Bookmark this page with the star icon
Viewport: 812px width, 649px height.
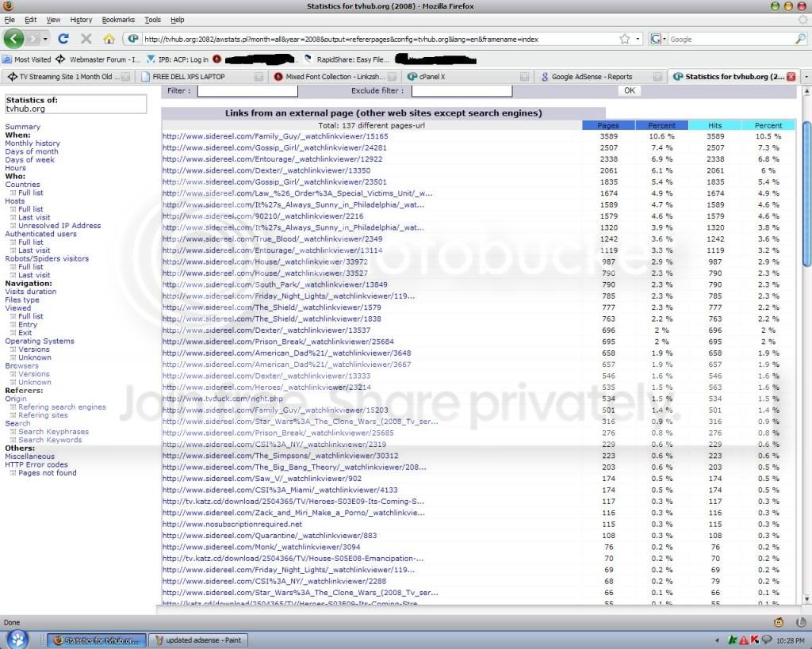pyautogui.click(x=625, y=39)
